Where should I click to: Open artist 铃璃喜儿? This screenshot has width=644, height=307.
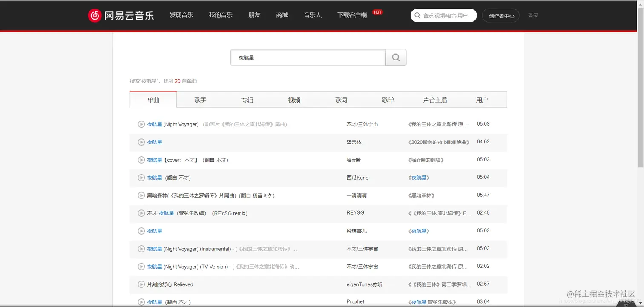356,231
